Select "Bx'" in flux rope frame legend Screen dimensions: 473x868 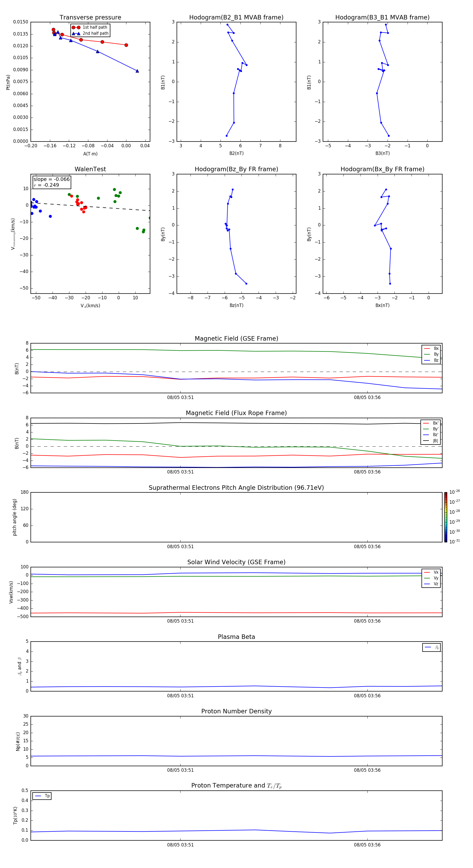point(431,423)
